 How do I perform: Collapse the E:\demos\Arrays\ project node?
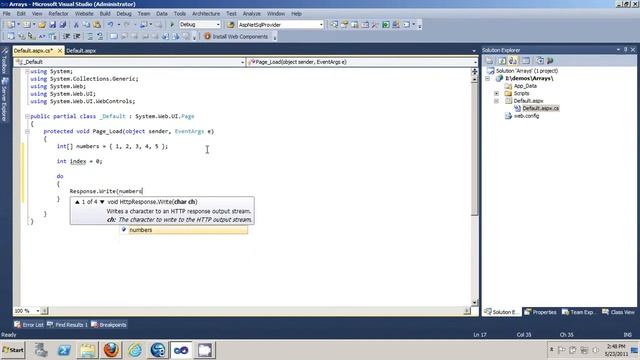487,78
